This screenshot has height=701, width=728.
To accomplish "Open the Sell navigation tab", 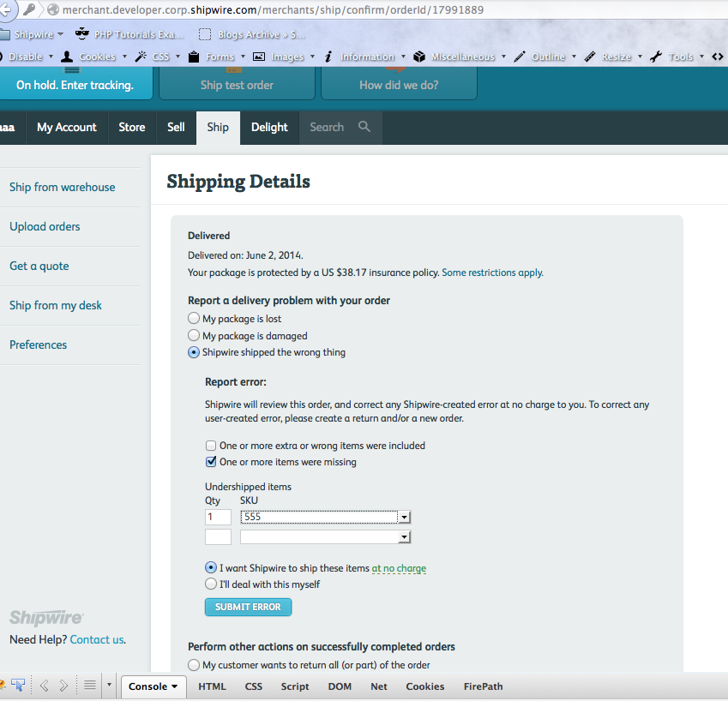I will click(176, 127).
